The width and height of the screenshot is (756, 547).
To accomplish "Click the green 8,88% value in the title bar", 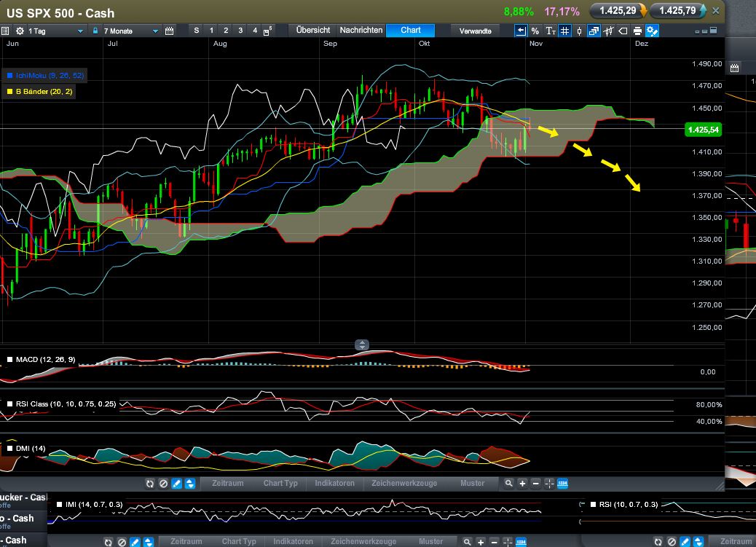I will (x=519, y=11).
